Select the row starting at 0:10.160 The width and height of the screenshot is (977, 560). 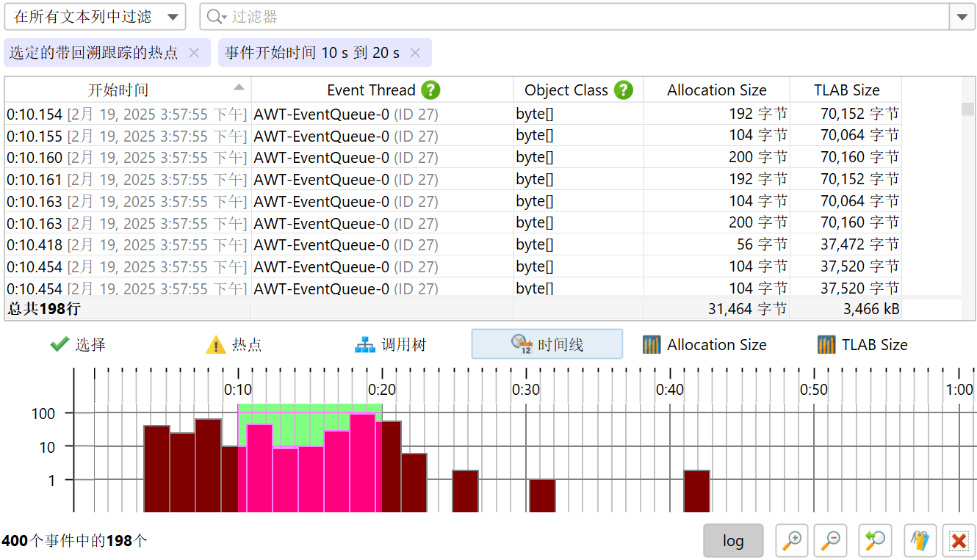(x=453, y=157)
